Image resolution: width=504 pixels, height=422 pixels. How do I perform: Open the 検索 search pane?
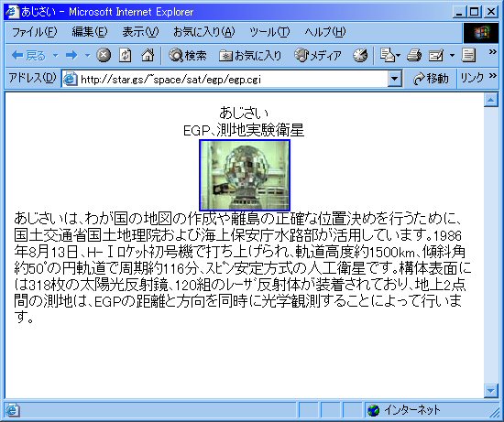coord(188,56)
